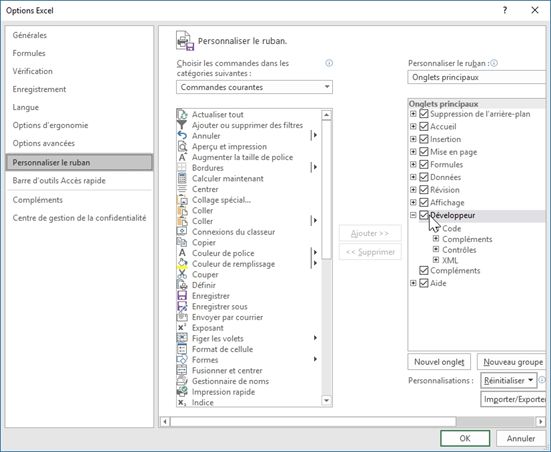Click the help question mark button
The width and height of the screenshot is (551, 452).
pyautogui.click(x=505, y=10)
